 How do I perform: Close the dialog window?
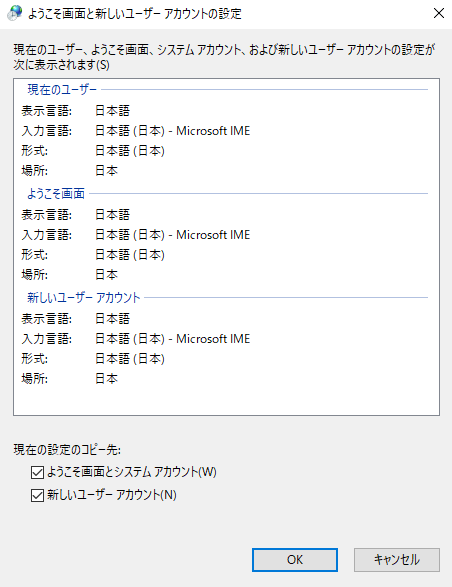[x=439, y=13]
